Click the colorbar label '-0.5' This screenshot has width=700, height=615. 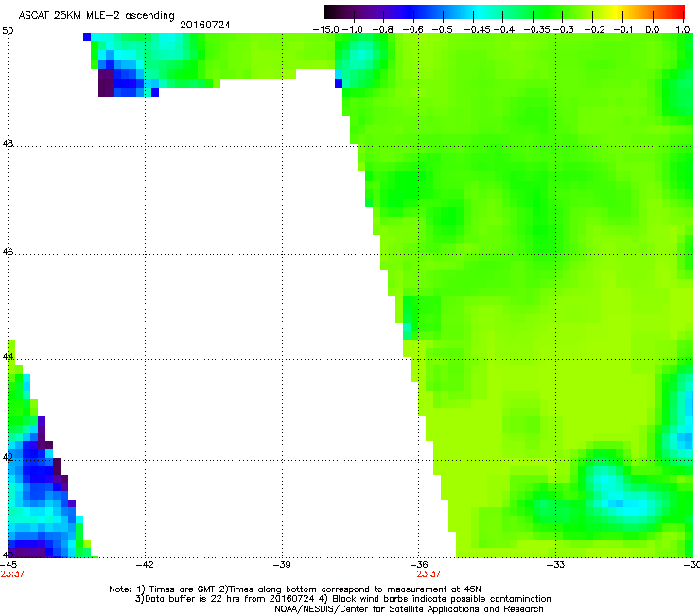pos(442,30)
